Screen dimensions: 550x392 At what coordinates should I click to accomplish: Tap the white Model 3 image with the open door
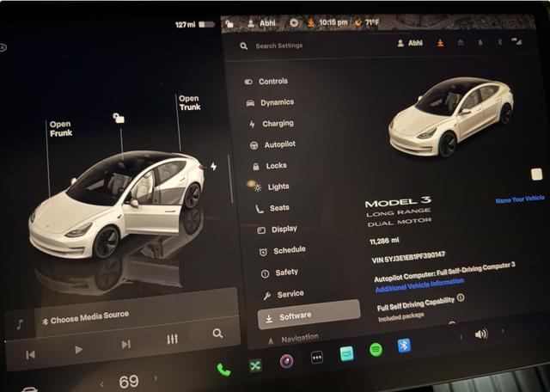[118, 205]
